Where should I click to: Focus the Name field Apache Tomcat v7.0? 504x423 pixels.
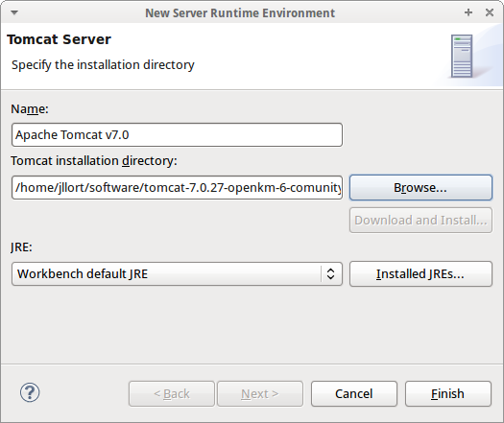177,135
